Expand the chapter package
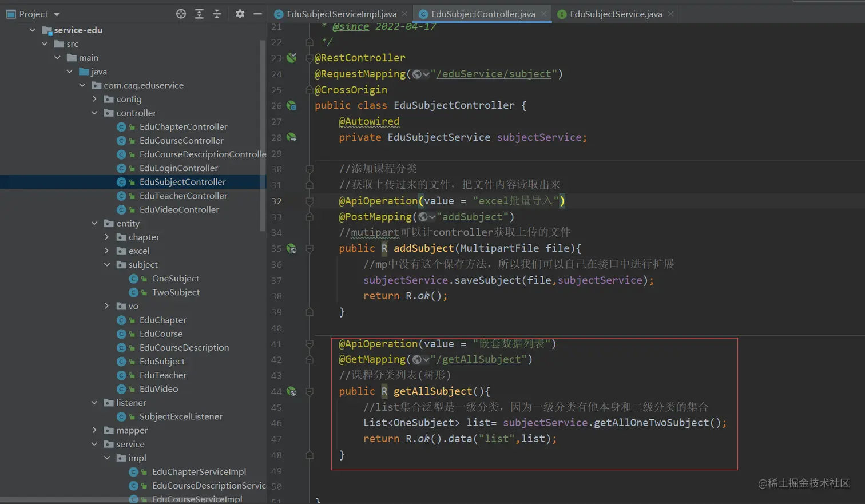865x504 pixels. (106, 237)
